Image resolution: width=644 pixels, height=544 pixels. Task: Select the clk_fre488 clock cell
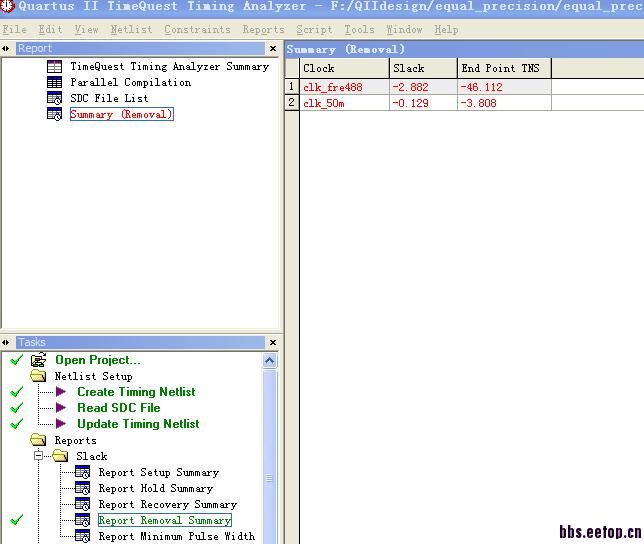pyautogui.click(x=344, y=87)
